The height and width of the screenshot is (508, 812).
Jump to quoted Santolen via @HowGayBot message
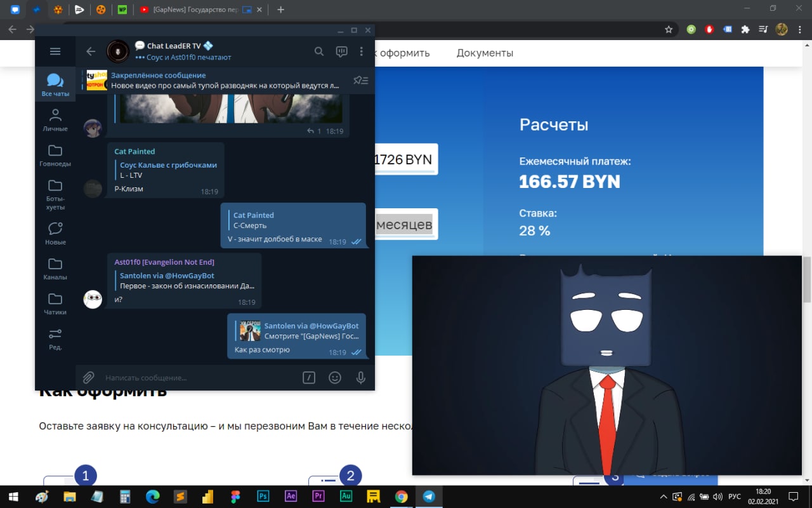pos(187,281)
